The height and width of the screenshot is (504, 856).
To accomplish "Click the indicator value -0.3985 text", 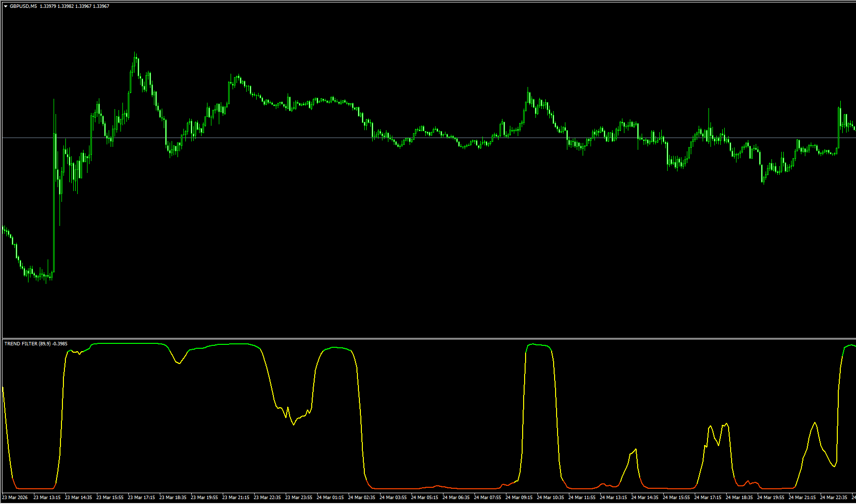I will pos(59,344).
